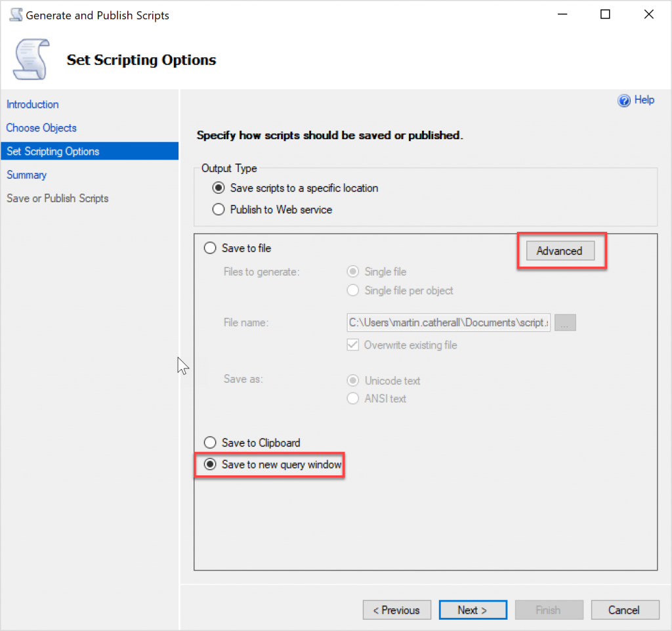The height and width of the screenshot is (631, 672).
Task: Open the Advanced scripting options
Action: [x=559, y=251]
